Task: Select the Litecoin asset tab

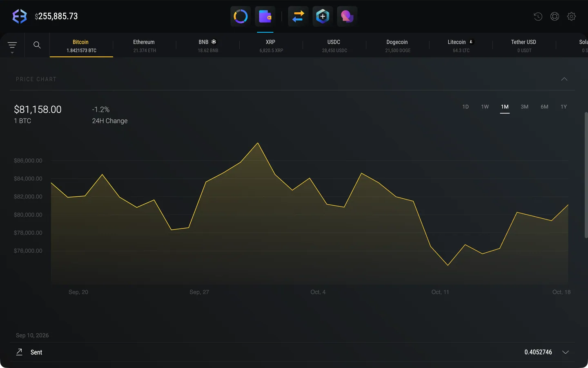Action: [x=461, y=45]
